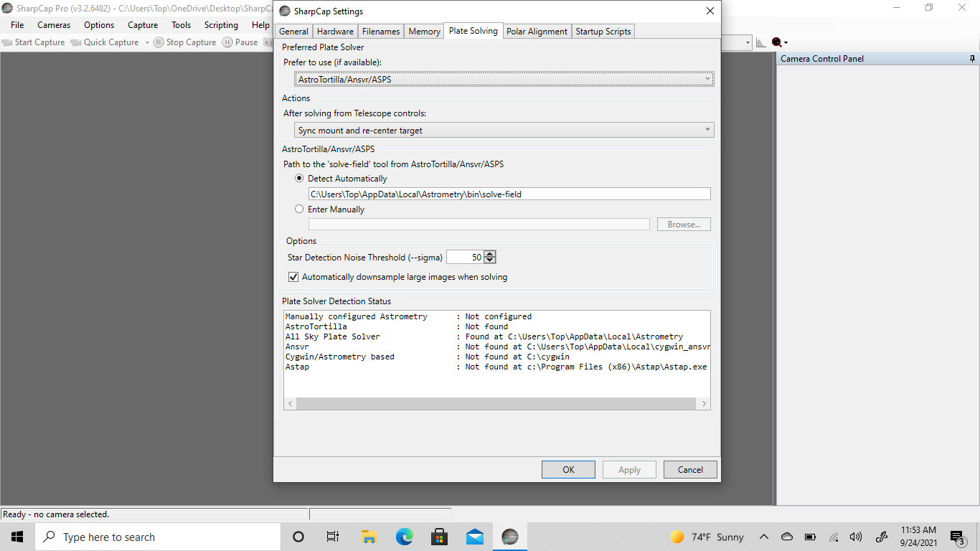
Task: Open the Capture menu
Action: [143, 25]
